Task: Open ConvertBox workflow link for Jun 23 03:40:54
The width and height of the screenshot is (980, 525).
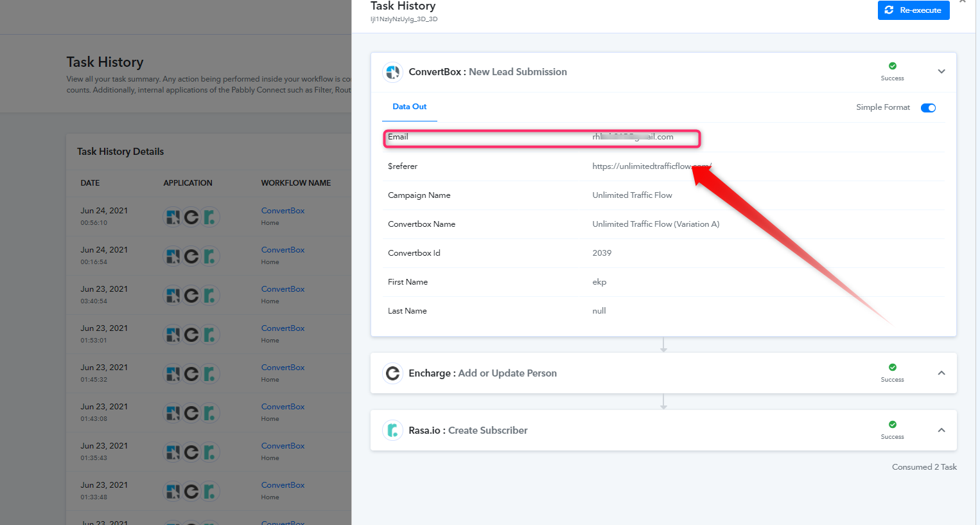Action: (x=283, y=289)
